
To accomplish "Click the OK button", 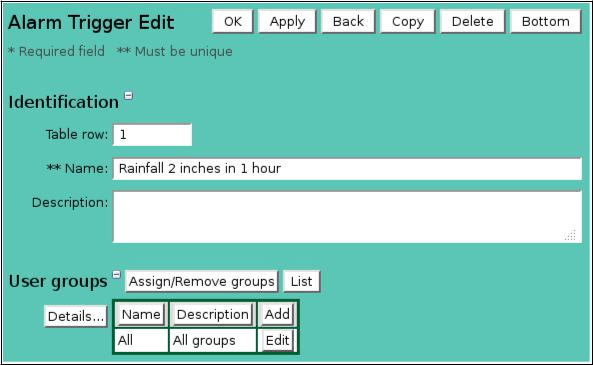I will pyautogui.click(x=233, y=22).
